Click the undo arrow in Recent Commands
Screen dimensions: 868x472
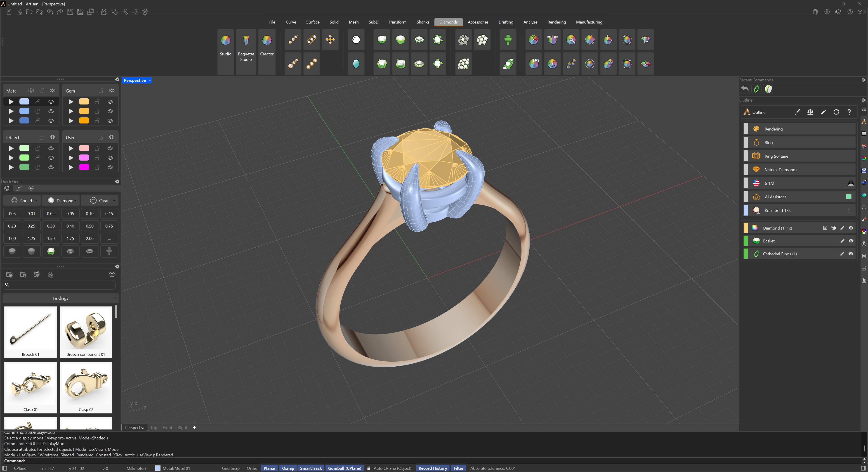(745, 89)
